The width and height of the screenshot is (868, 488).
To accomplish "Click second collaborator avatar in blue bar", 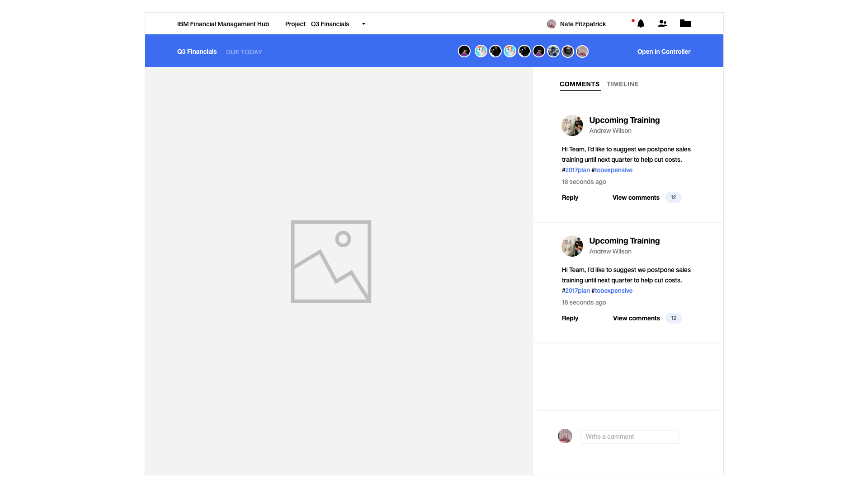I will click(481, 51).
